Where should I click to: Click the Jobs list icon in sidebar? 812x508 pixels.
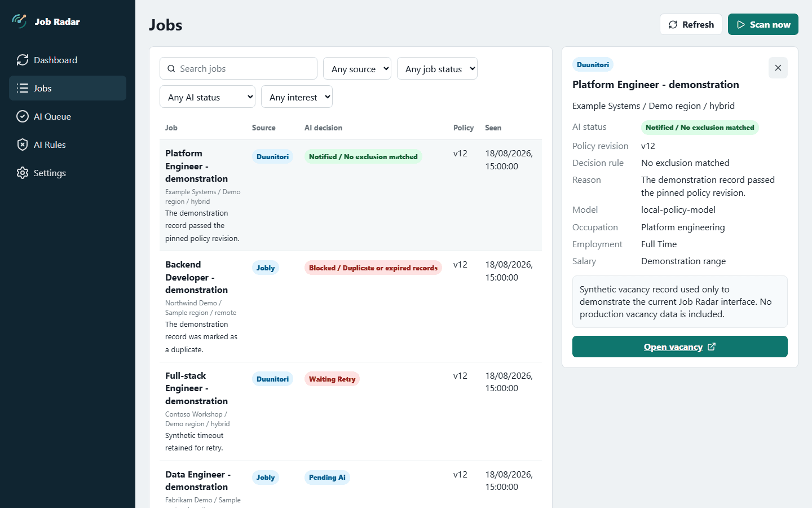(x=23, y=88)
